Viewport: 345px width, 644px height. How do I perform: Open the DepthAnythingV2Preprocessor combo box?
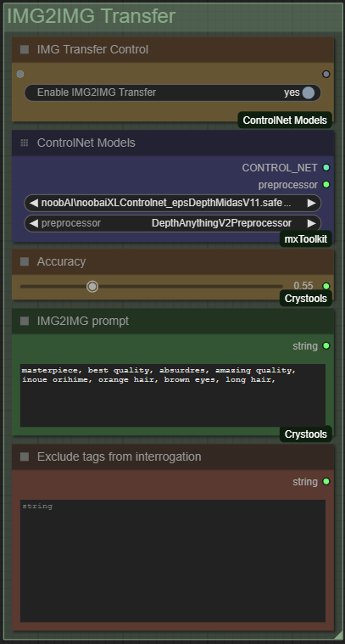click(x=173, y=223)
